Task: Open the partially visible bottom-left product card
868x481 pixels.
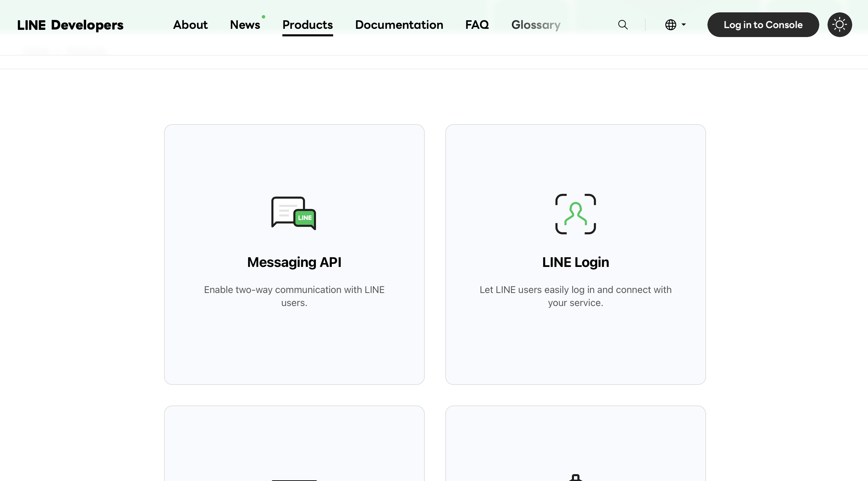Action: tap(294, 446)
